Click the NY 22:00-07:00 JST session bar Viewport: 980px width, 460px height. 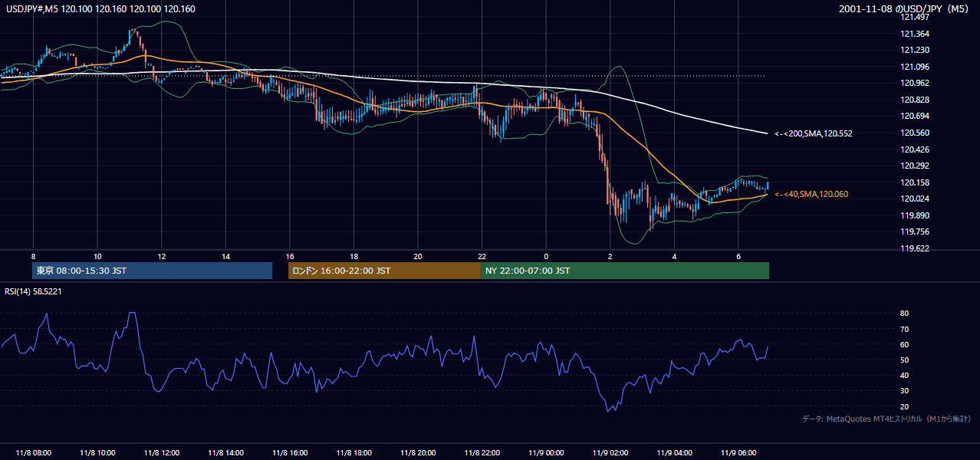point(625,271)
